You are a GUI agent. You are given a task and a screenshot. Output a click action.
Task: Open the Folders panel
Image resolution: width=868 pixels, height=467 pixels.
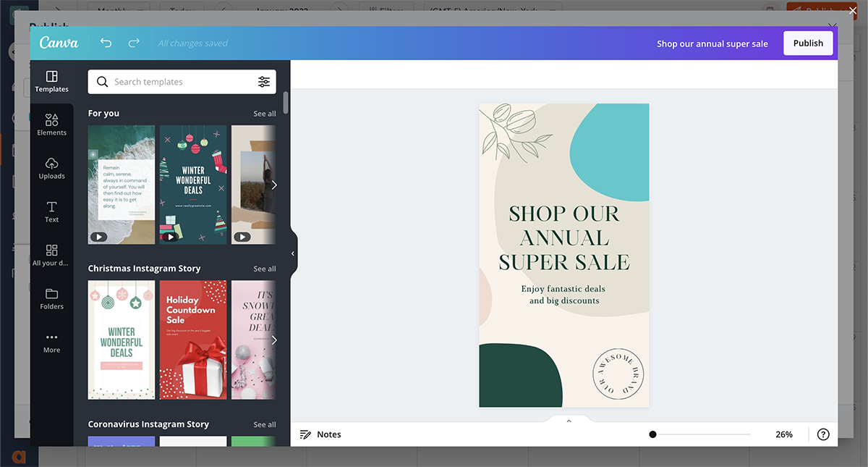click(51, 298)
